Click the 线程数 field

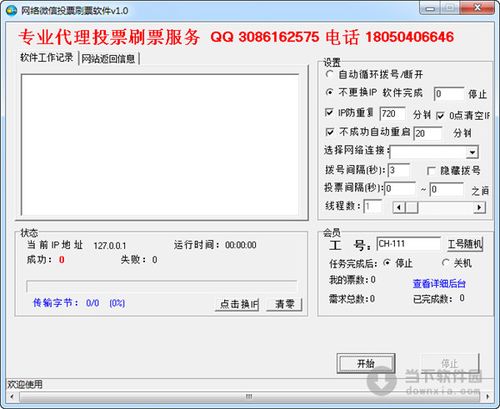pyautogui.click(x=373, y=206)
